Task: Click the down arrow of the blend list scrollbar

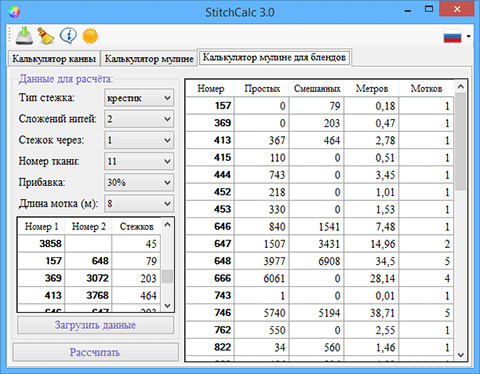Action: [x=168, y=305]
